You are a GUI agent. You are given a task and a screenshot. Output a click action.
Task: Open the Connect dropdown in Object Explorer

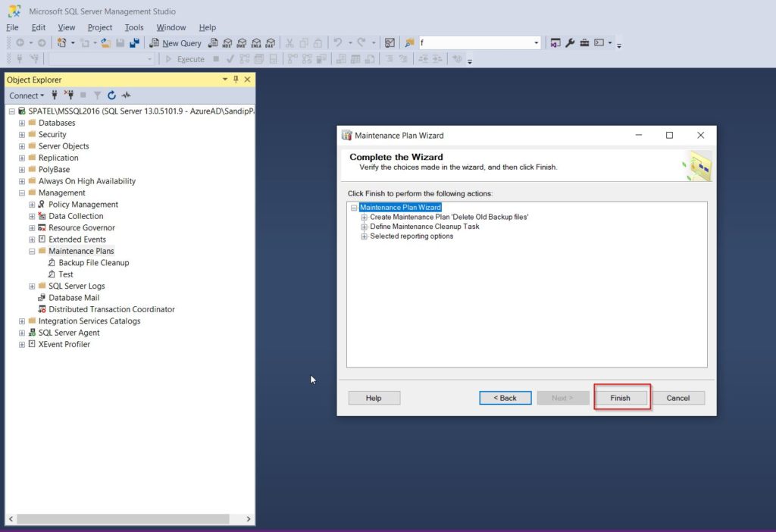coord(27,95)
